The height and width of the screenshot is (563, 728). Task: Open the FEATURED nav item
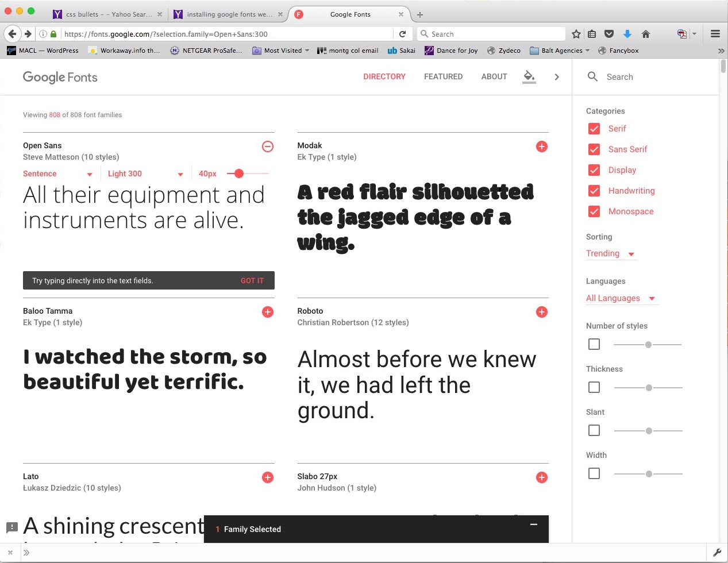(x=443, y=76)
